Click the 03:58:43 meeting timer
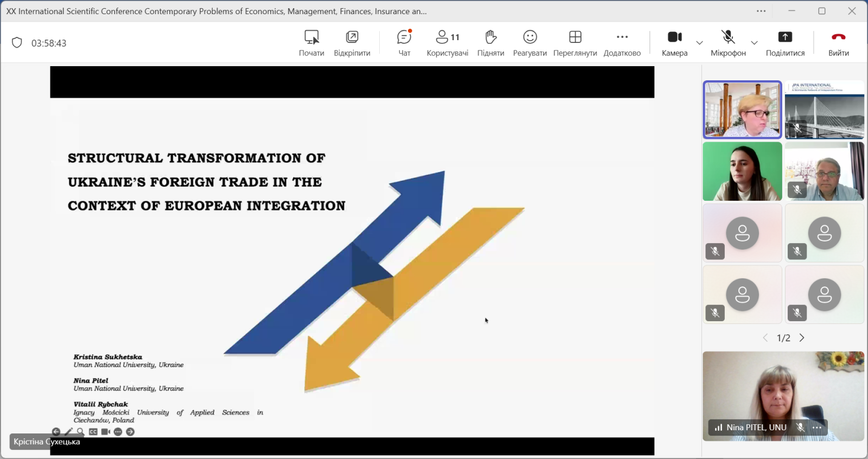868x459 pixels. click(49, 43)
